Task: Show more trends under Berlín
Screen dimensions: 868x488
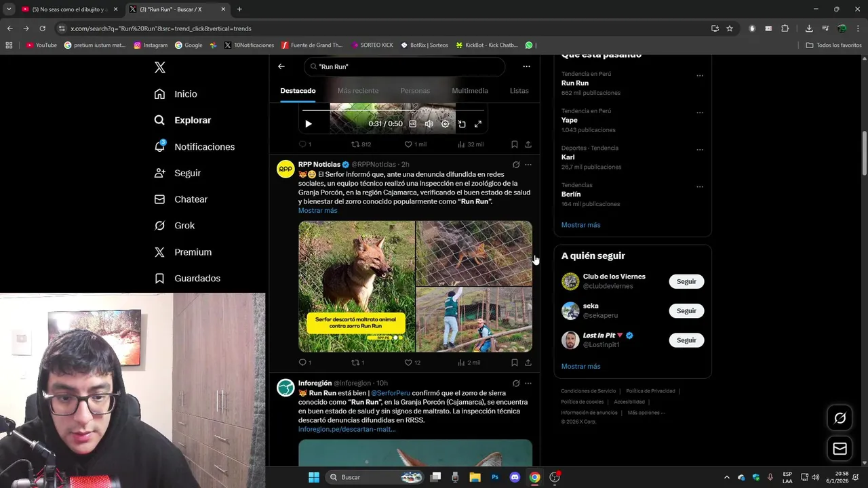Action: point(580,225)
